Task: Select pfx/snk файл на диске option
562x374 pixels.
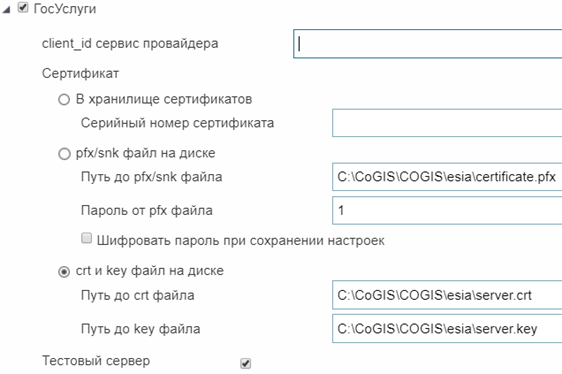Action: [64, 154]
